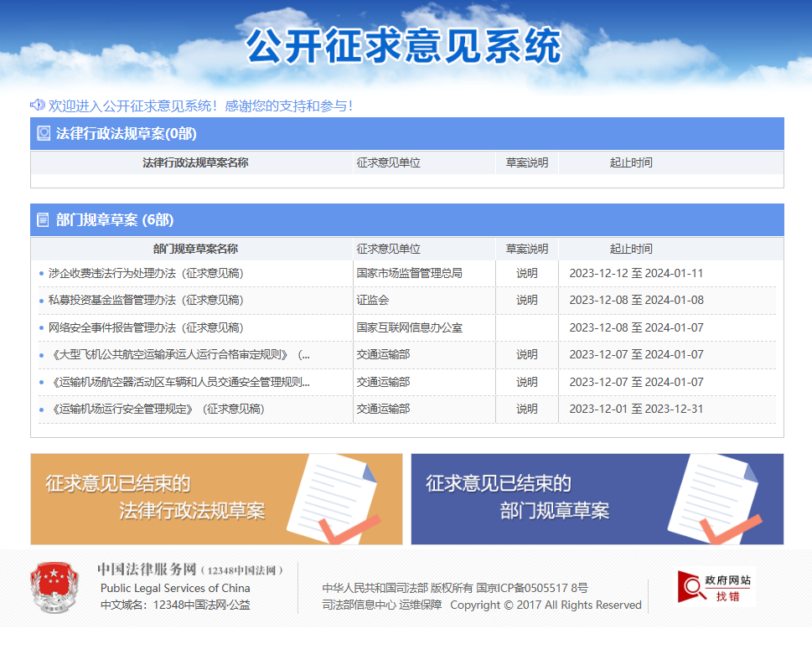
Task: Click 征求意见单位 header in 部门规章 table
Action: click(388, 249)
